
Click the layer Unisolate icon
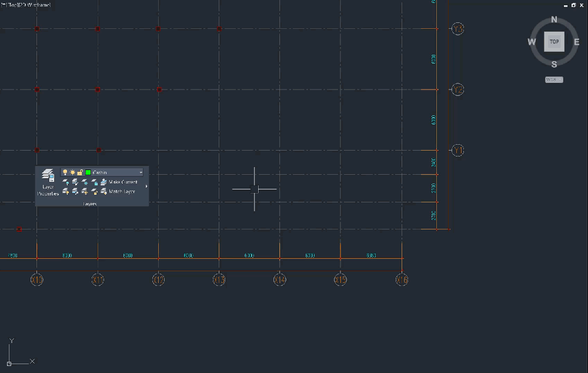pyautogui.click(x=75, y=192)
